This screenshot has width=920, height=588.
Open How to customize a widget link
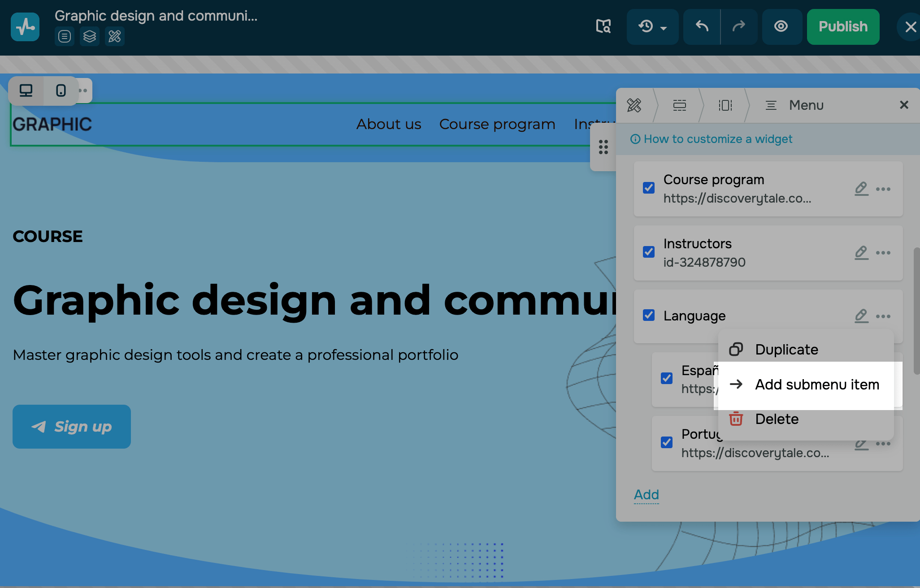[717, 139]
